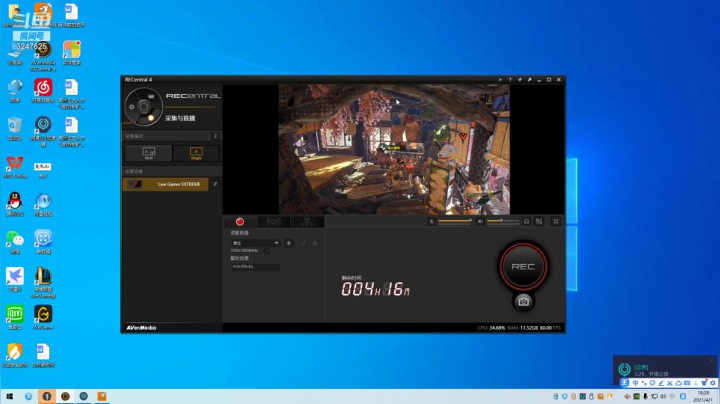This screenshot has height=404, width=720.
Task: Click the AVerMedia logo at bottom-left
Action: point(141,328)
